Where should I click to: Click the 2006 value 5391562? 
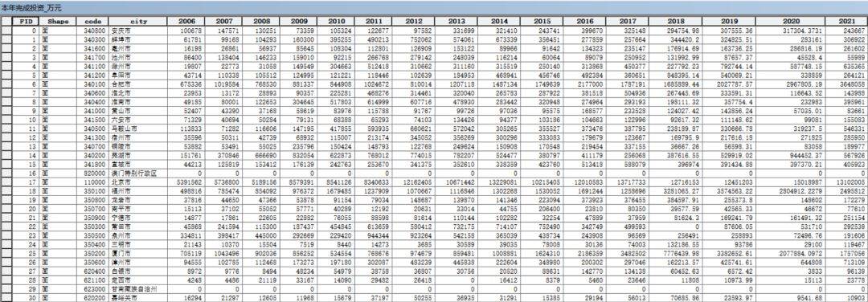click(186, 182)
